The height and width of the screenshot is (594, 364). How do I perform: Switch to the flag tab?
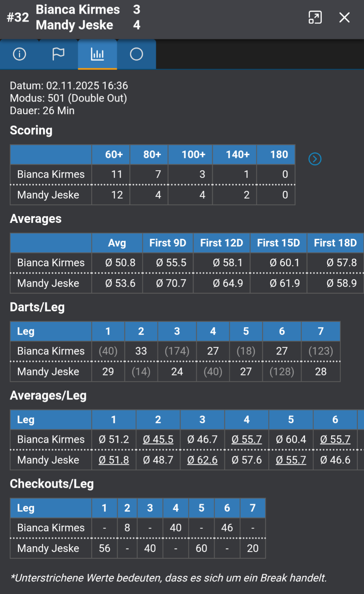(x=58, y=54)
